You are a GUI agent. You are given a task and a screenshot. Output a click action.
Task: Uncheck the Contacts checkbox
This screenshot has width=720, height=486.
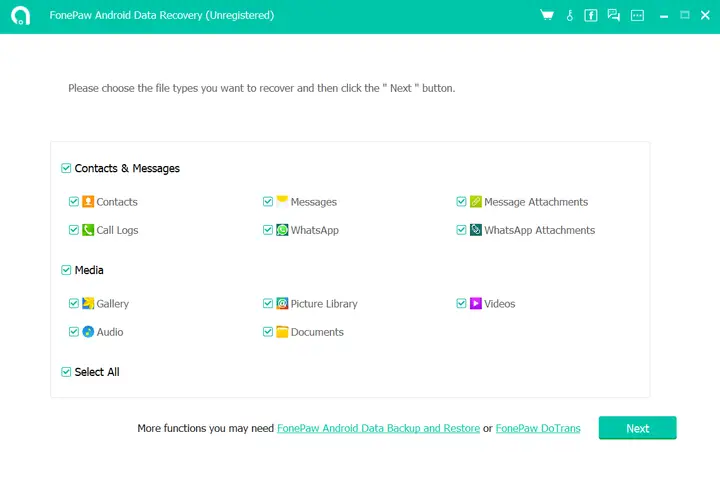(74, 202)
